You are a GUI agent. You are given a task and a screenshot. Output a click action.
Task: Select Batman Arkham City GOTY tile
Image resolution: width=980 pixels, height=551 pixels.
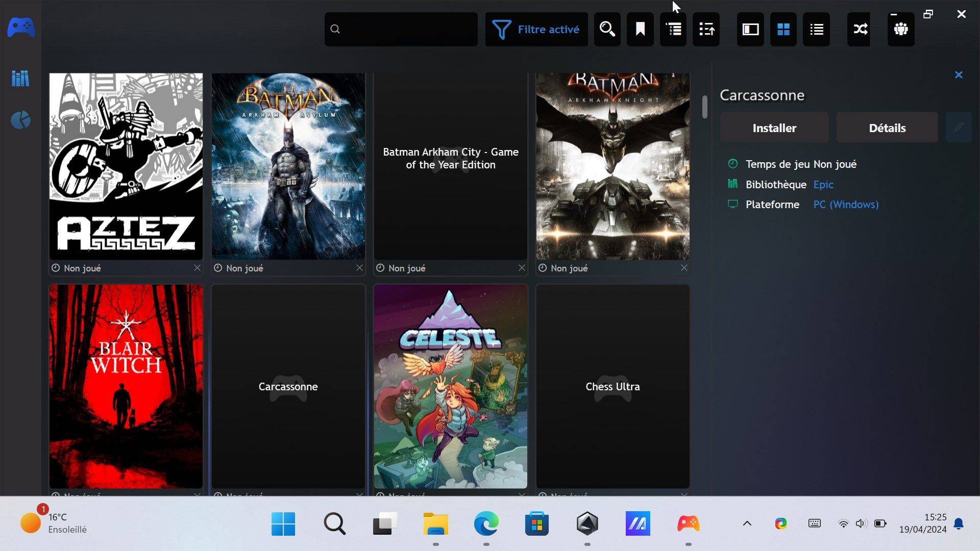(x=451, y=166)
